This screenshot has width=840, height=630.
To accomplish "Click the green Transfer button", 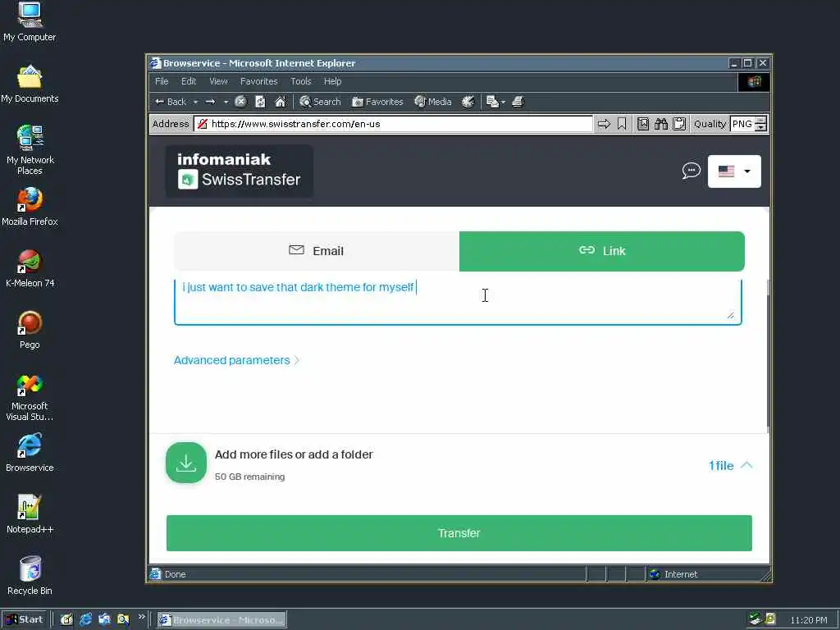I will (459, 533).
